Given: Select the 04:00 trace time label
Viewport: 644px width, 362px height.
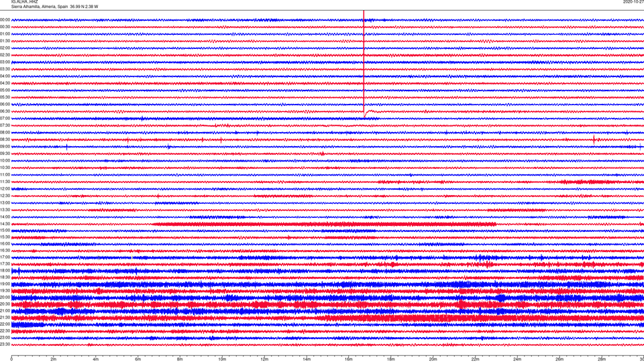Looking at the screenshot, I should click(x=5, y=76).
